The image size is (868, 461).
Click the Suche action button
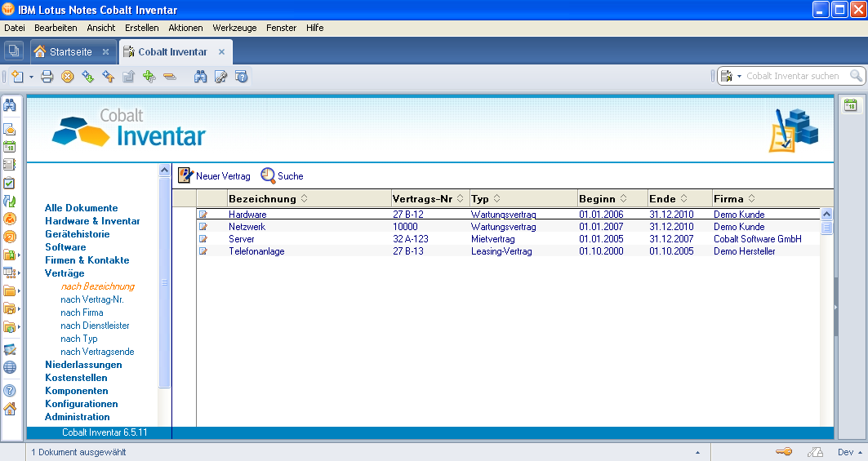coord(283,176)
